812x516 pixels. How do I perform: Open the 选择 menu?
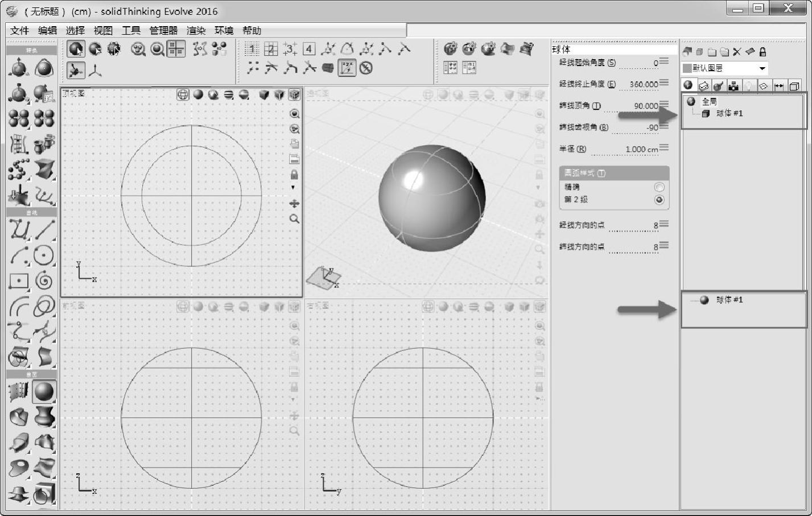(x=75, y=31)
